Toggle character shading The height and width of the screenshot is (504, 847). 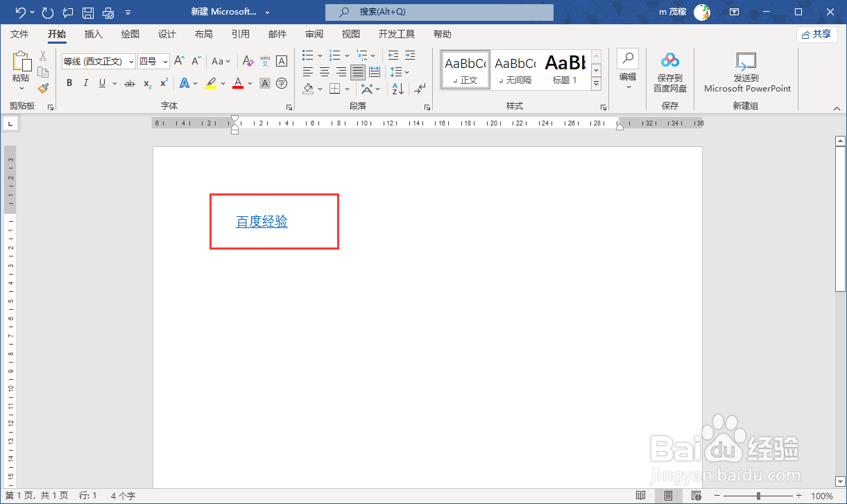pyautogui.click(x=265, y=83)
